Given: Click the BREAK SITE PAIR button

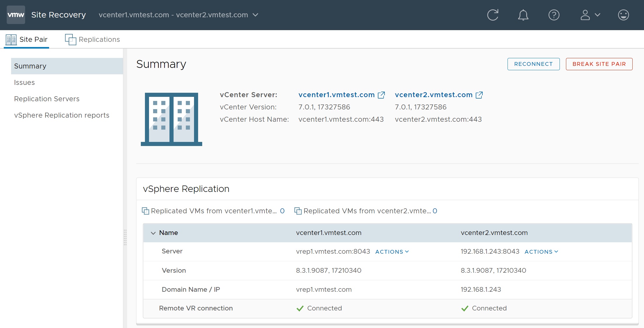Looking at the screenshot, I should pos(599,64).
